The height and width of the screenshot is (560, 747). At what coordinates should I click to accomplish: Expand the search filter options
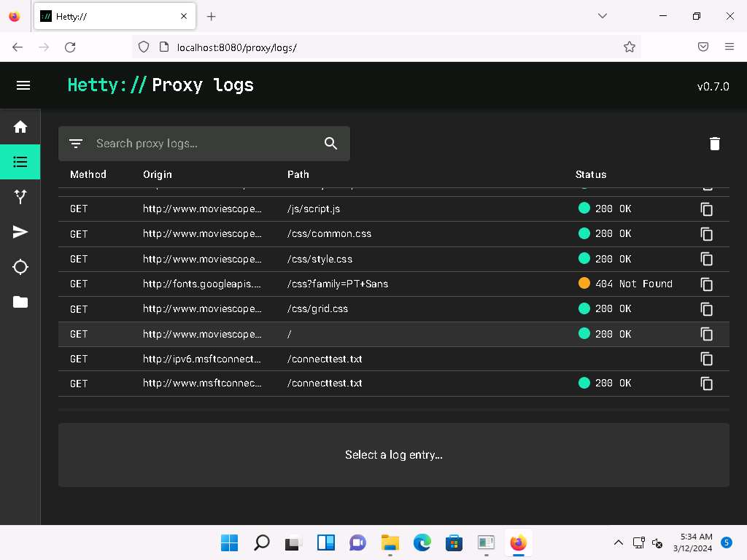(x=76, y=144)
